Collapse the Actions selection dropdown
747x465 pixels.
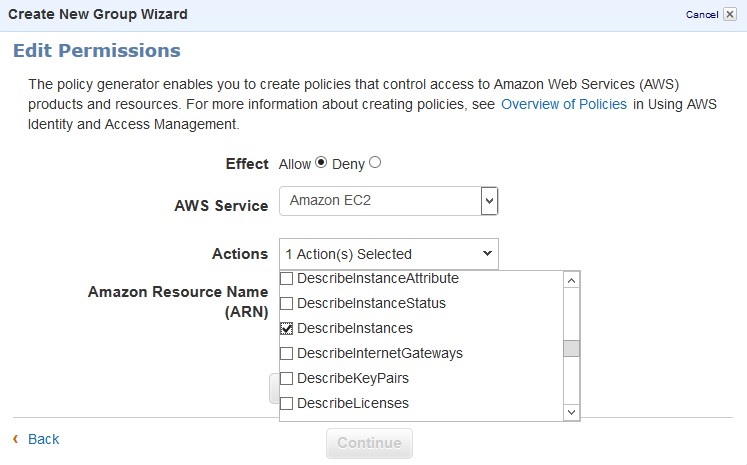(x=388, y=254)
